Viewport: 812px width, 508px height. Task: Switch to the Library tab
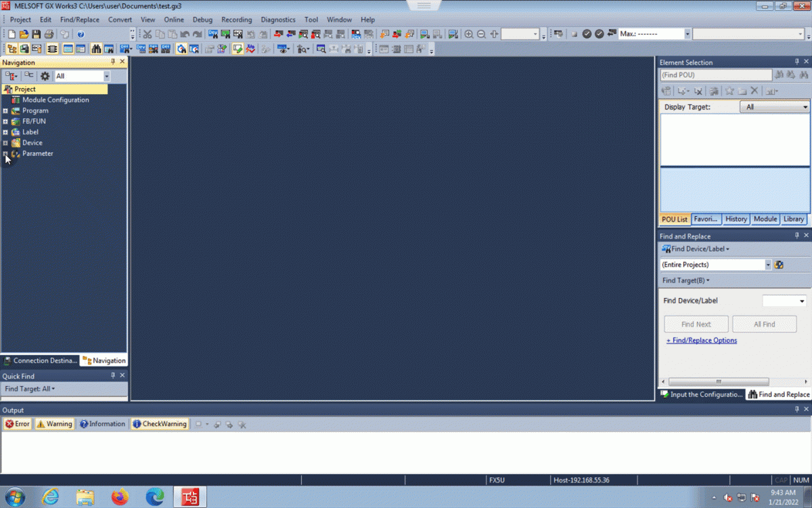coord(794,219)
